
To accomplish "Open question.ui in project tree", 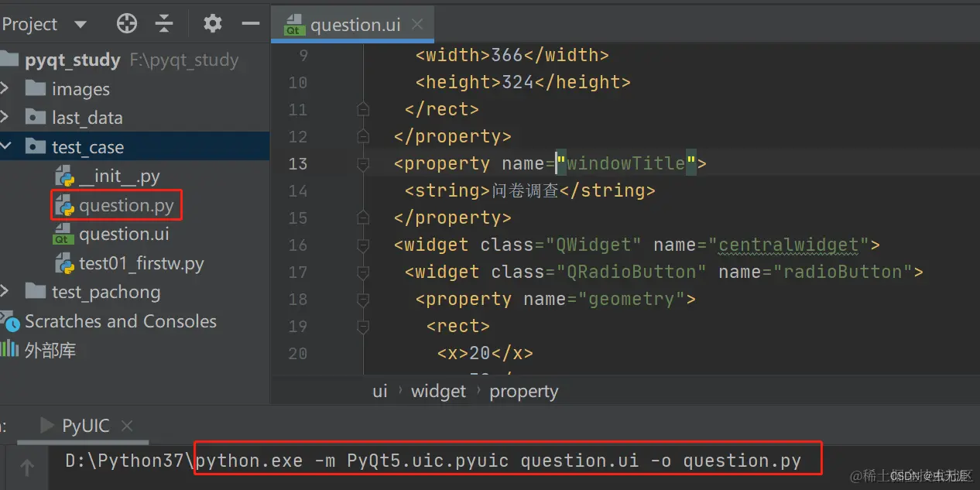I will coord(124,234).
